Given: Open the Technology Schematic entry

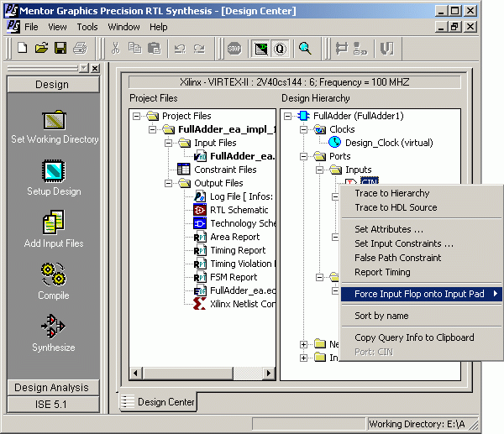Looking at the screenshot, I should coord(243,223).
